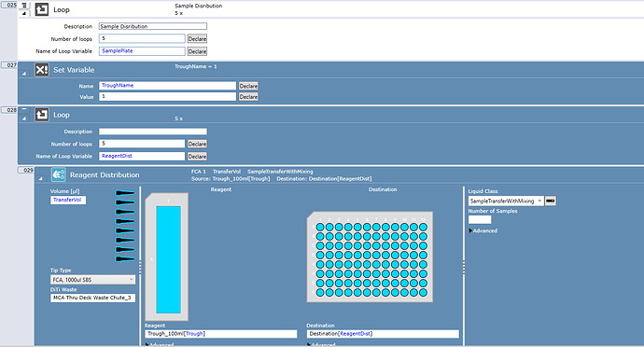Screen dimensions: 644x347
Task: Click Declare next to ReagentDist
Action: tap(197, 157)
